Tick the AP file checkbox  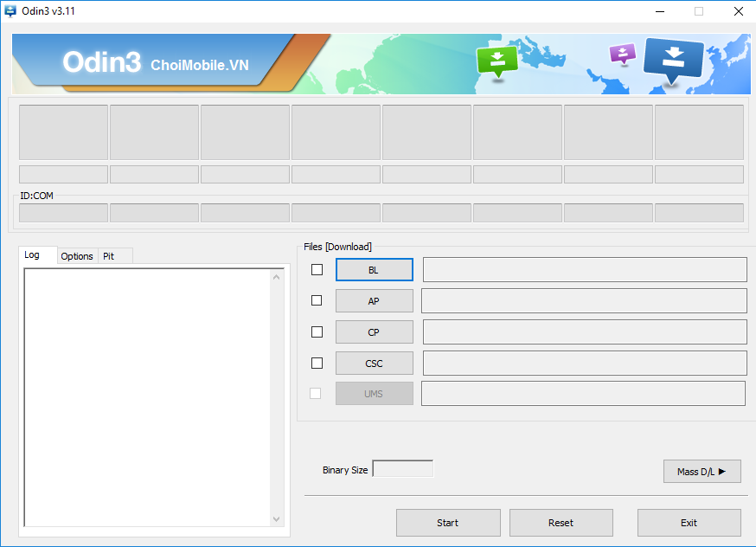(x=317, y=300)
